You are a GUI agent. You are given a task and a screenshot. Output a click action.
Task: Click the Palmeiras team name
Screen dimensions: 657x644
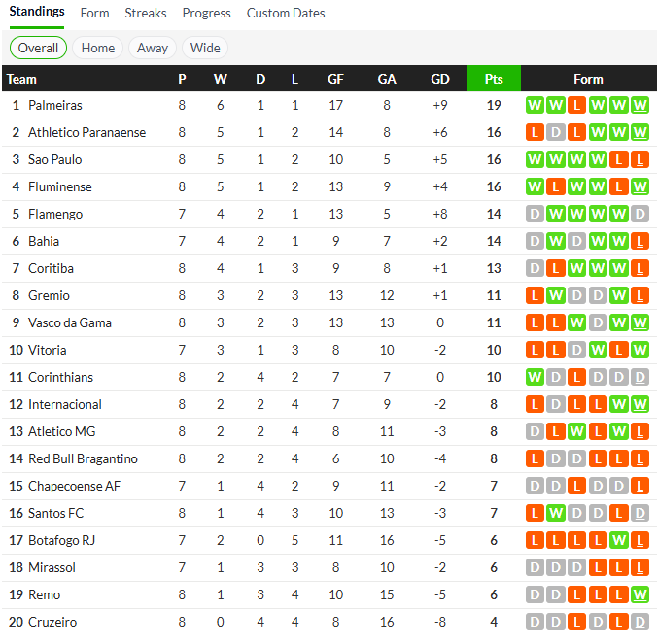(55, 105)
